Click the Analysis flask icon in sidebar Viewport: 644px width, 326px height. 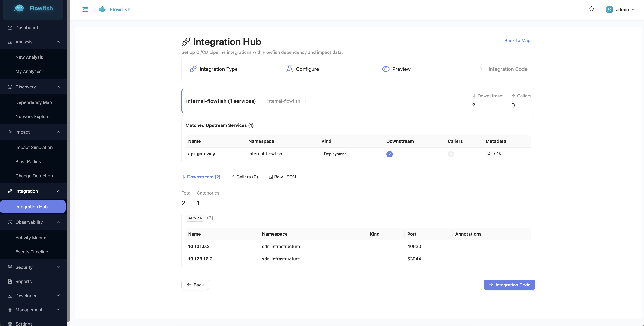point(10,42)
